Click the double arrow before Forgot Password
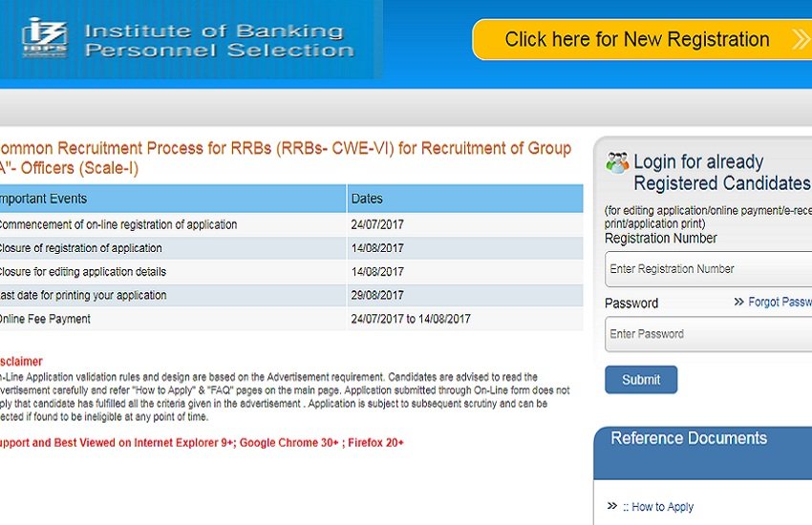This screenshot has height=525, width=812. coord(739,302)
